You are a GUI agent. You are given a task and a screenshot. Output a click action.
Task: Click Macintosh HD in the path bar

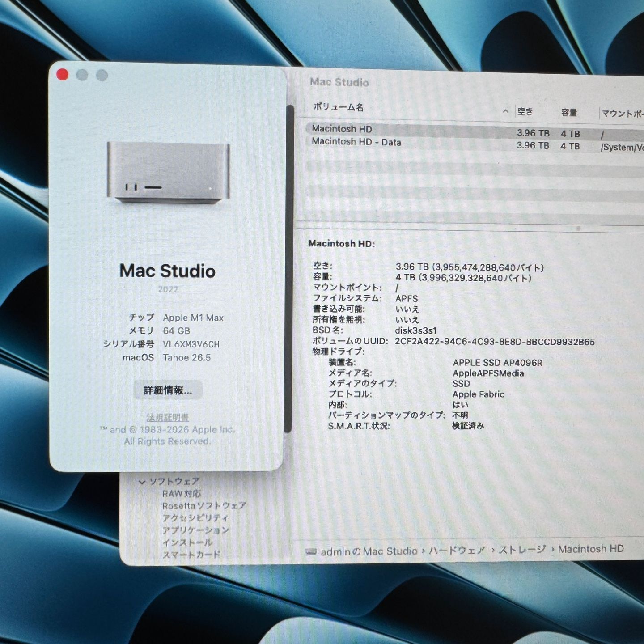point(591,549)
